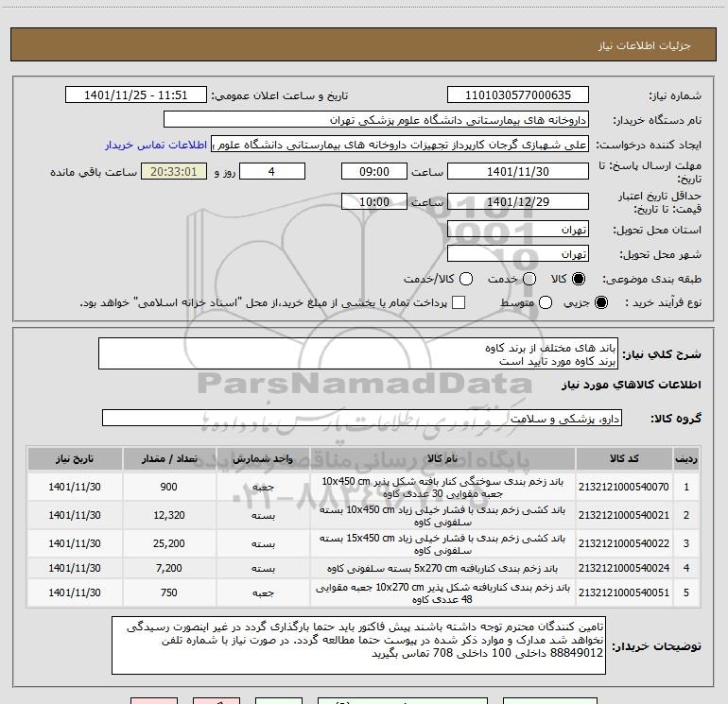
Task: Click the remaining days field showing 4
Action: pos(272,171)
